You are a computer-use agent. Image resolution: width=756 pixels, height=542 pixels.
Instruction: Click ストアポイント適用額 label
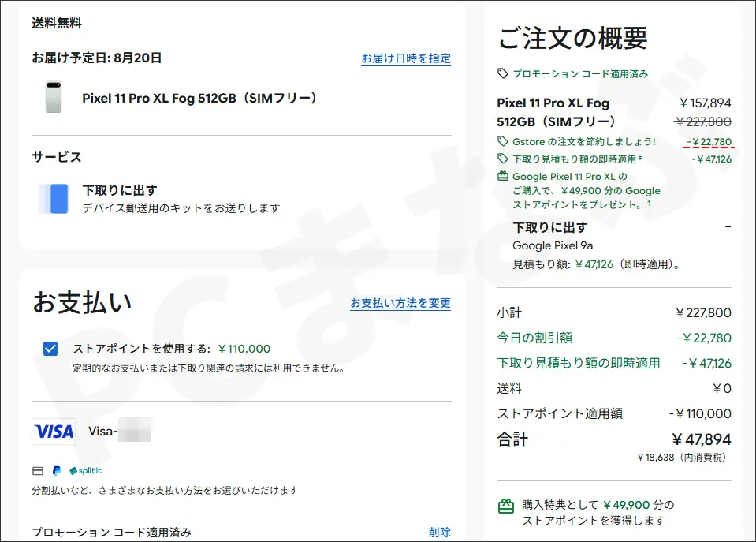tap(560, 413)
